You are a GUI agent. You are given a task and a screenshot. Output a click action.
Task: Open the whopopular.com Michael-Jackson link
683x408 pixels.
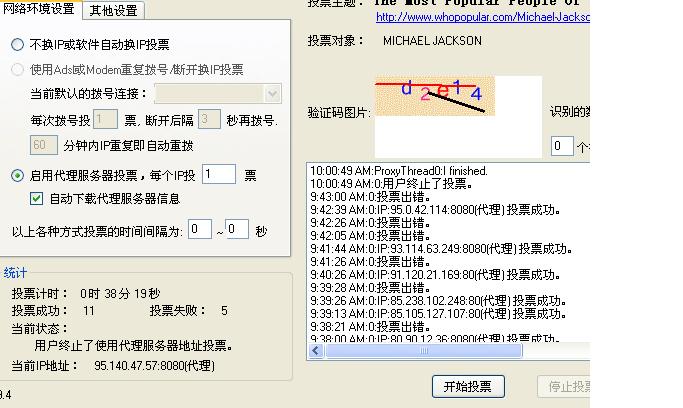482,17
